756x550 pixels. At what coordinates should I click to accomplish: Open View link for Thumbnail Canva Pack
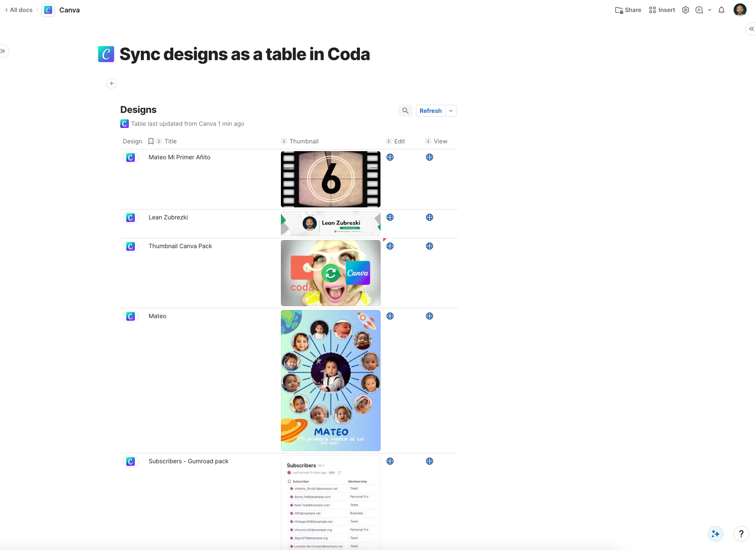pos(430,246)
